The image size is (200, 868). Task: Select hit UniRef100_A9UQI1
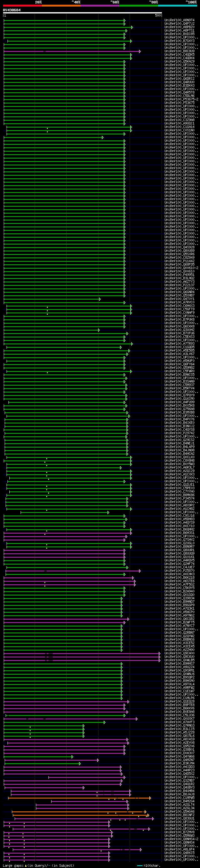[x=179, y=123]
